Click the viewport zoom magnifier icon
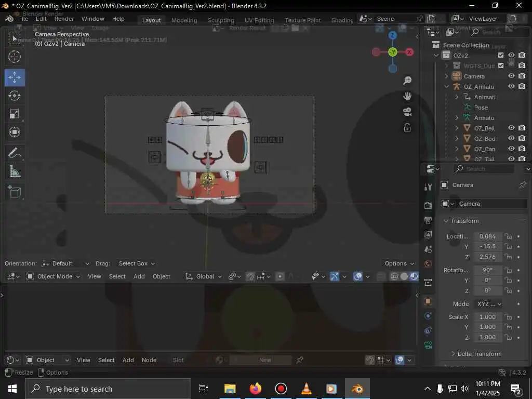This screenshot has height=399, width=532. click(407, 81)
